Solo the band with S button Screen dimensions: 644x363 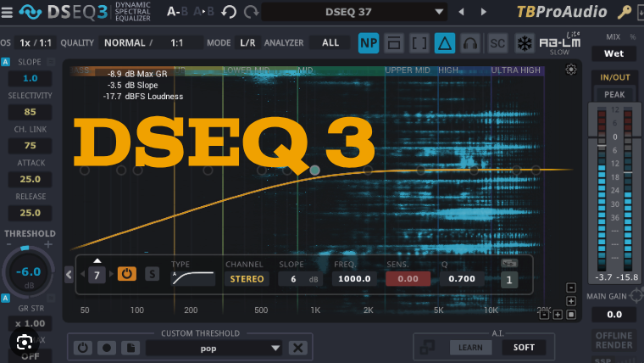point(152,274)
